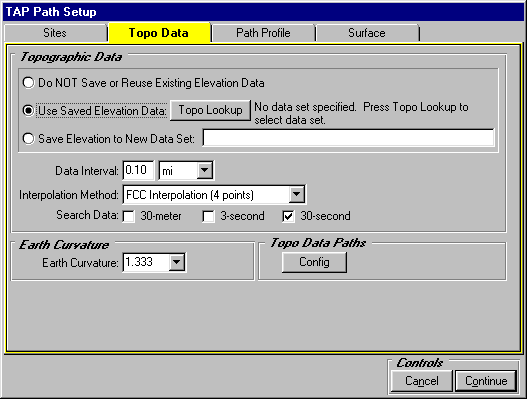Go to the Surface tab
The width and height of the screenshot is (527, 399).
click(367, 33)
